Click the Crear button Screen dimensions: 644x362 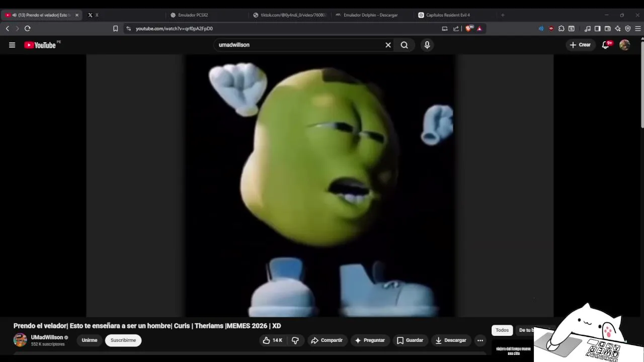pyautogui.click(x=580, y=45)
